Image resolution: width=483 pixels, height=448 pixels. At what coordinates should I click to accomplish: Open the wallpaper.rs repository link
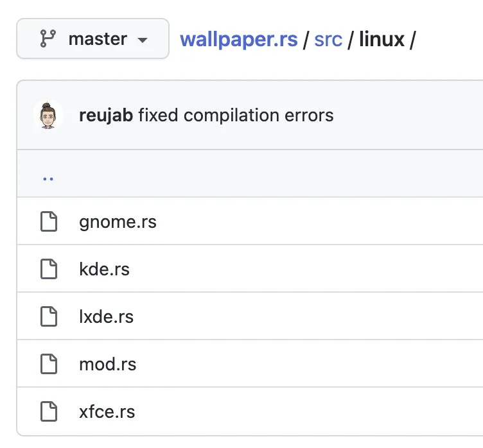point(239,39)
